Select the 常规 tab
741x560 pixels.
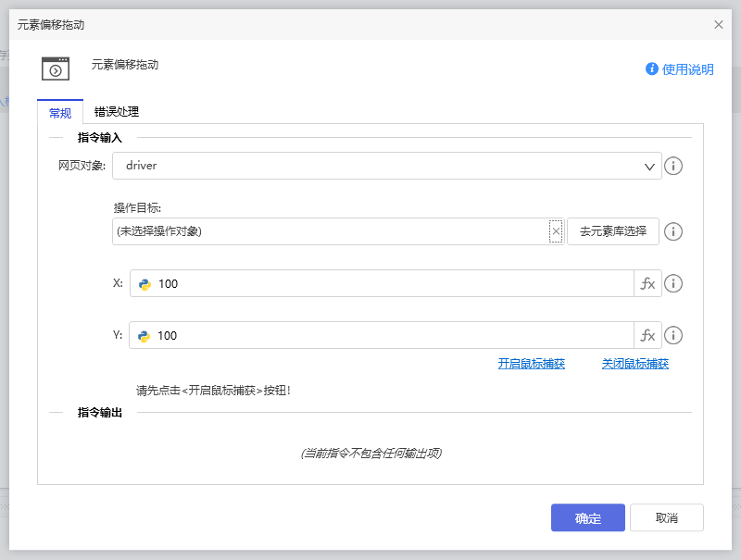pos(59,112)
